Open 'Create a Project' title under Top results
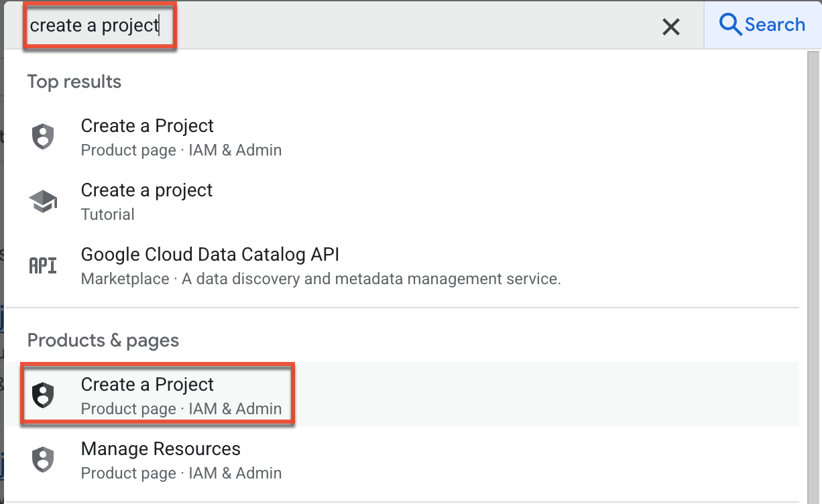Screen dimensions: 822x504 coord(147,126)
